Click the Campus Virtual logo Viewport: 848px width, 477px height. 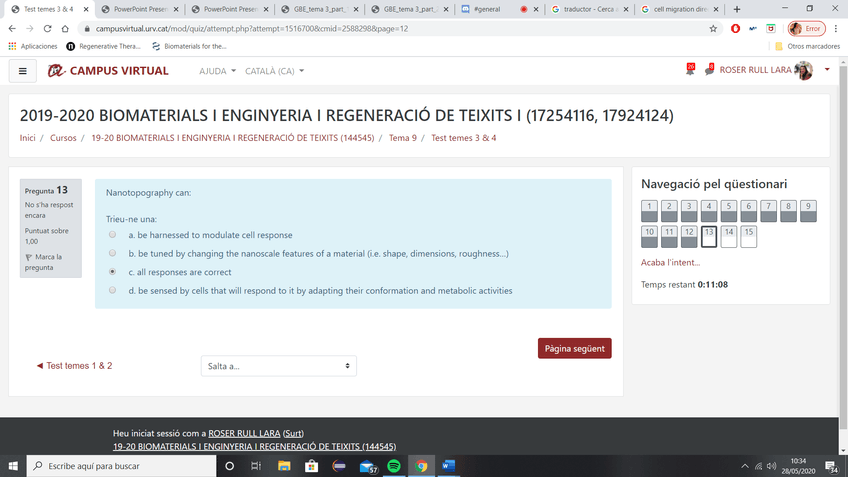tap(108, 71)
